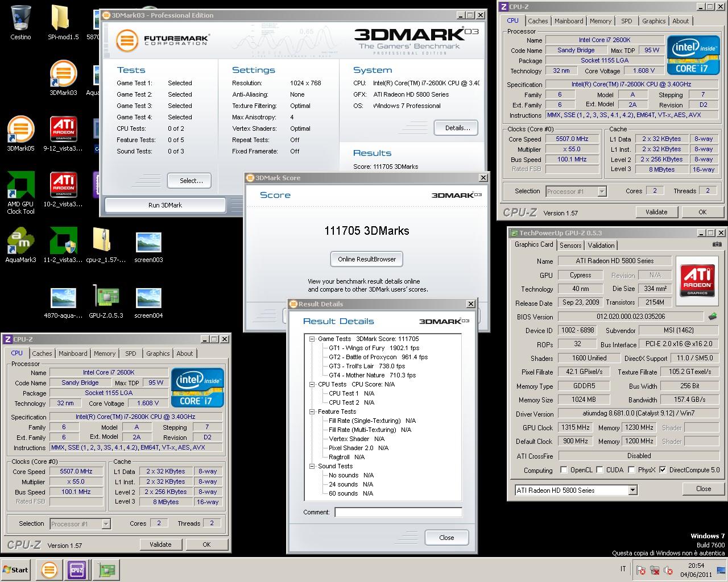Click the IT language indicator in tray

(623, 569)
